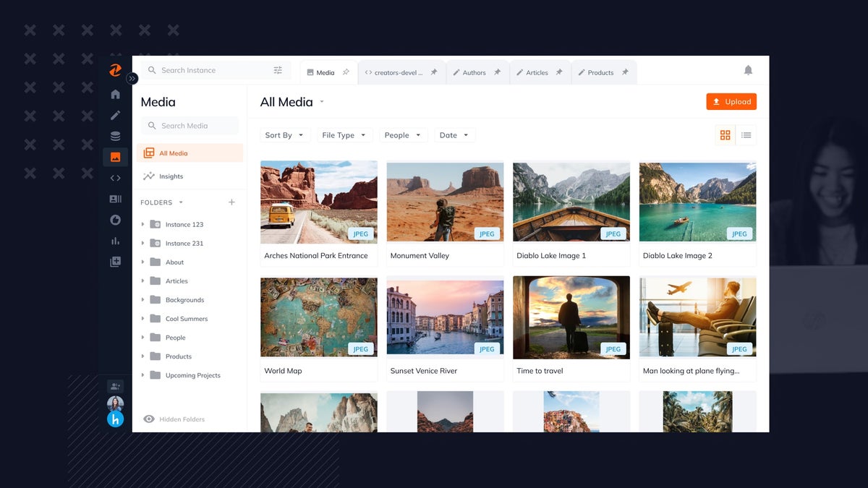Open the Sort By dropdown
The height and width of the screenshot is (488, 868).
[x=284, y=134]
